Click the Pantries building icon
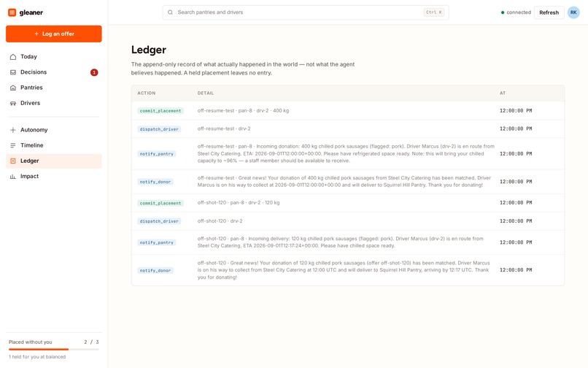588x368 pixels. pos(13,88)
